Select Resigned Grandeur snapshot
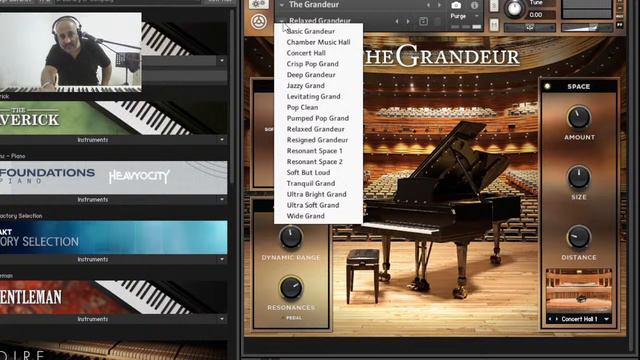Screen dimensions: 640x360 click(x=317, y=140)
